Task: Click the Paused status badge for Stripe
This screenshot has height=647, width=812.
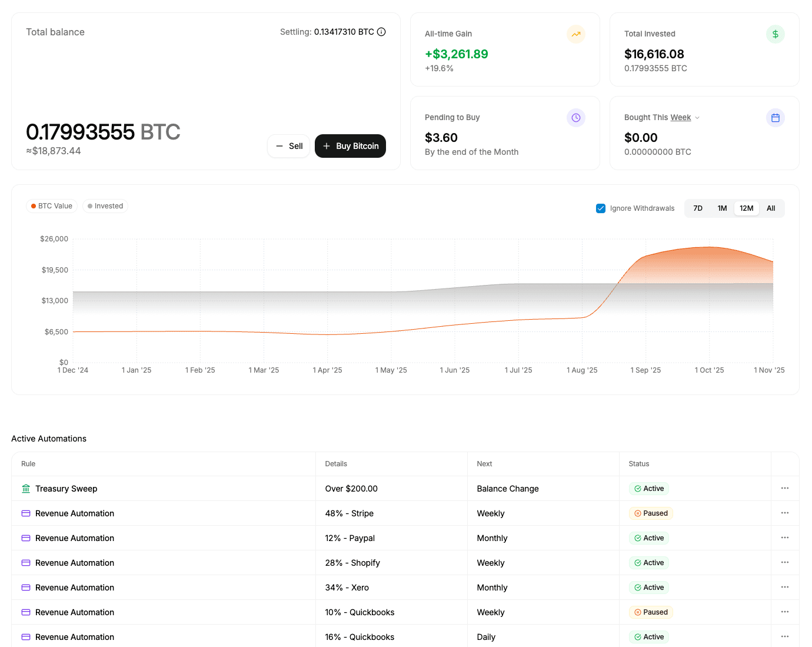Action: click(650, 513)
